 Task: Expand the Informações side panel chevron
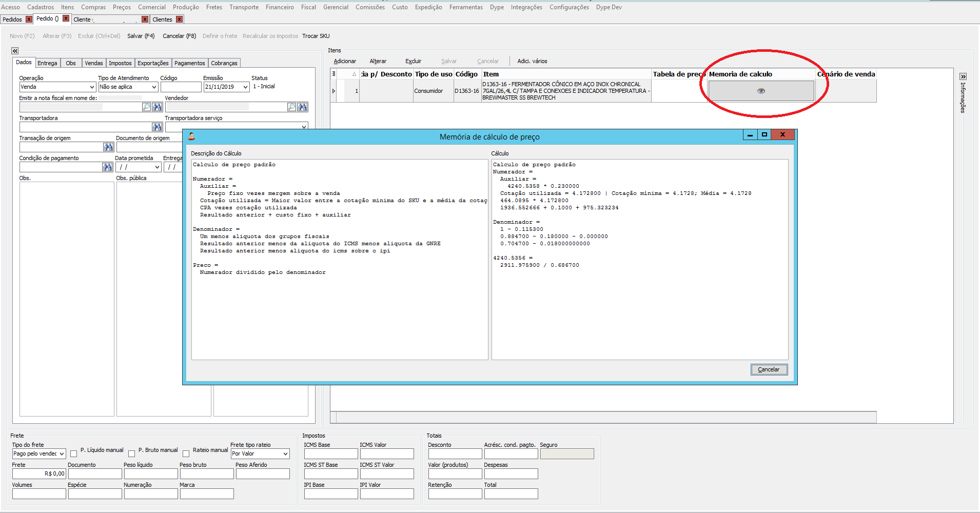click(963, 76)
